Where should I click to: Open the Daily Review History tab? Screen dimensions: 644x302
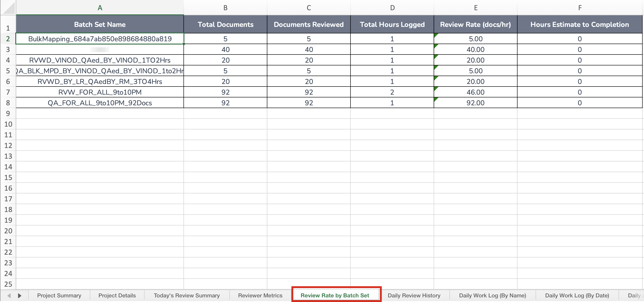click(x=414, y=296)
